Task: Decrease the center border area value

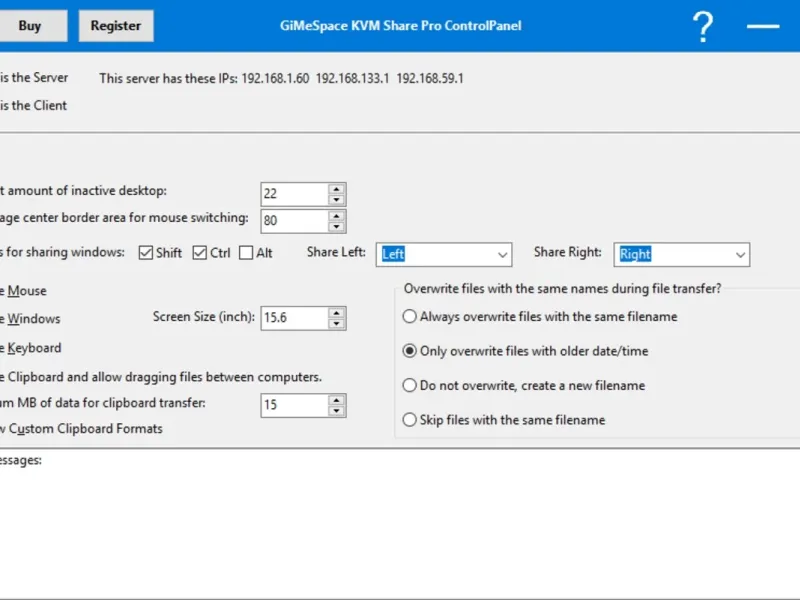Action: [x=336, y=227]
